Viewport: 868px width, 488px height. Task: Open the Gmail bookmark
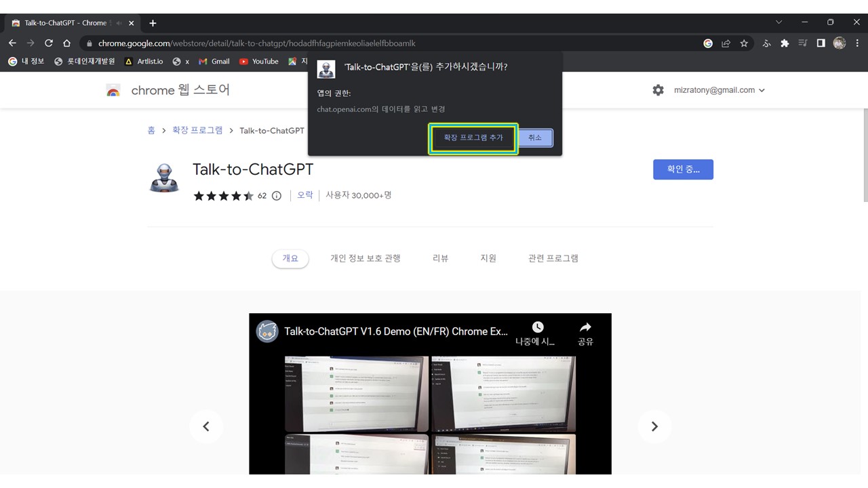pos(214,61)
